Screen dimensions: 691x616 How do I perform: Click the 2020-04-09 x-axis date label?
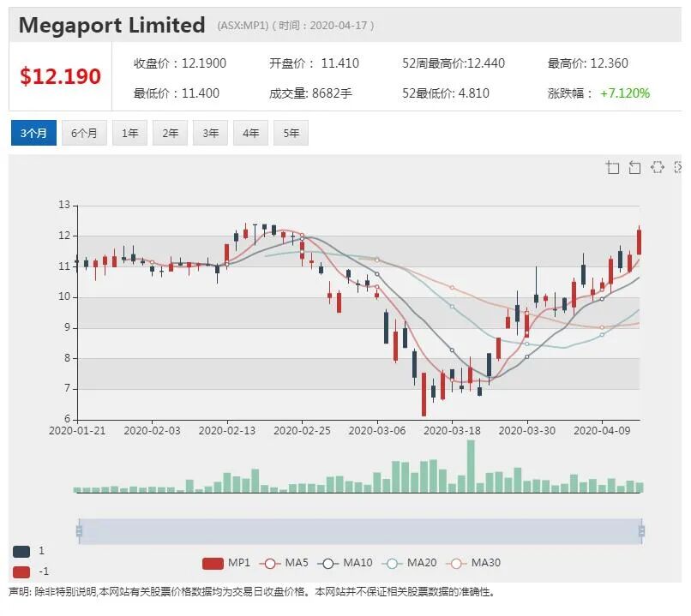tap(602, 431)
